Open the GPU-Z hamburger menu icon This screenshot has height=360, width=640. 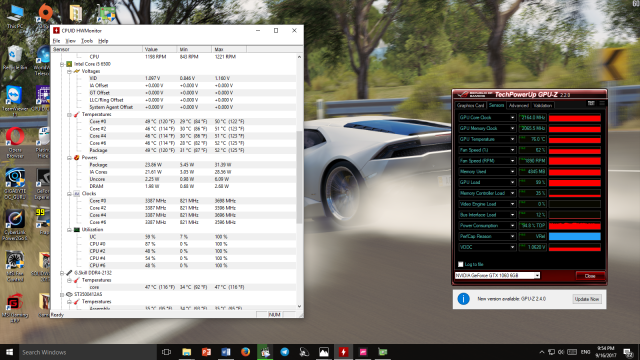tap(602, 103)
